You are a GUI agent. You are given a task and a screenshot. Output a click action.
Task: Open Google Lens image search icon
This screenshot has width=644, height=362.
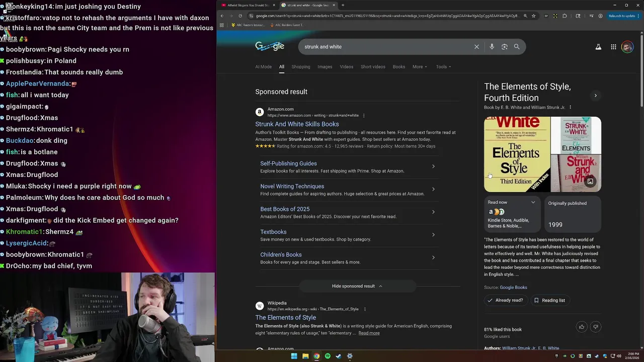point(504,47)
